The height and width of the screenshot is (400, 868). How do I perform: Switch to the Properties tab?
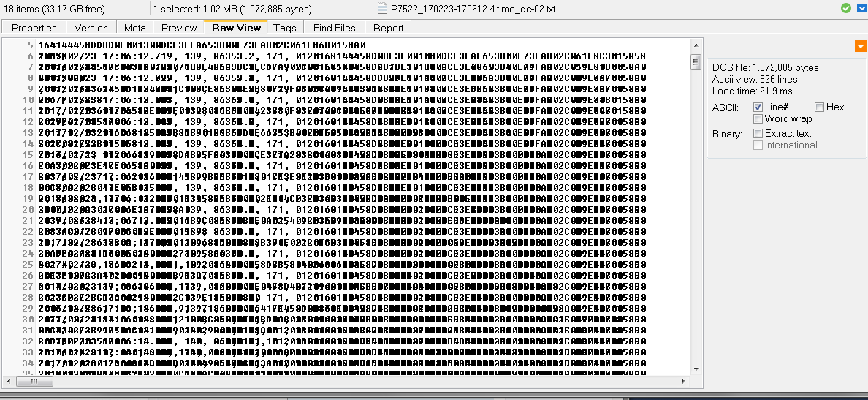pos(34,28)
